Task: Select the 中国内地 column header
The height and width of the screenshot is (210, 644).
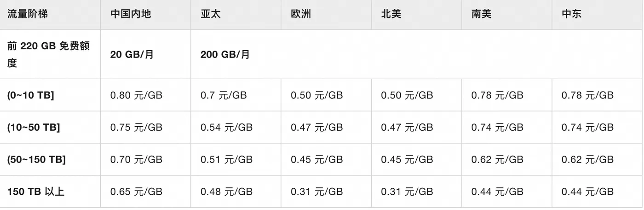Action: (131, 14)
